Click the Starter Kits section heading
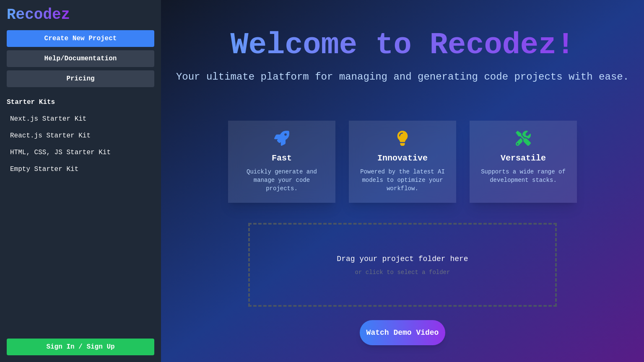The width and height of the screenshot is (644, 362). coord(31,102)
